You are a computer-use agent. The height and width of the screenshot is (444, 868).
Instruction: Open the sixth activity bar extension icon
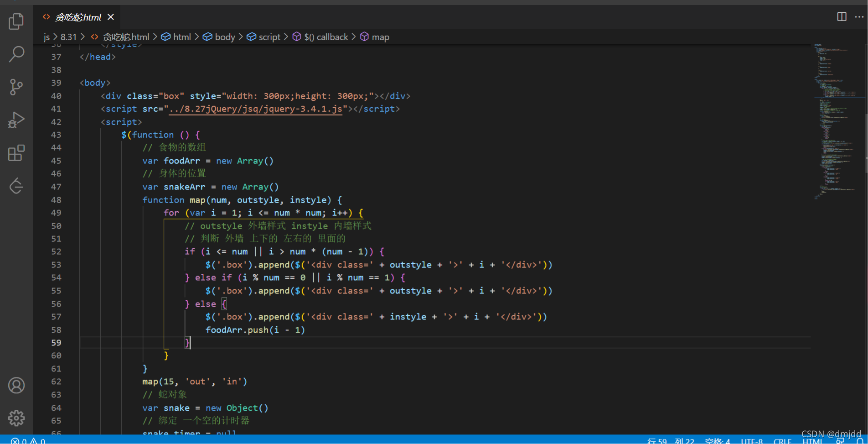tap(16, 186)
